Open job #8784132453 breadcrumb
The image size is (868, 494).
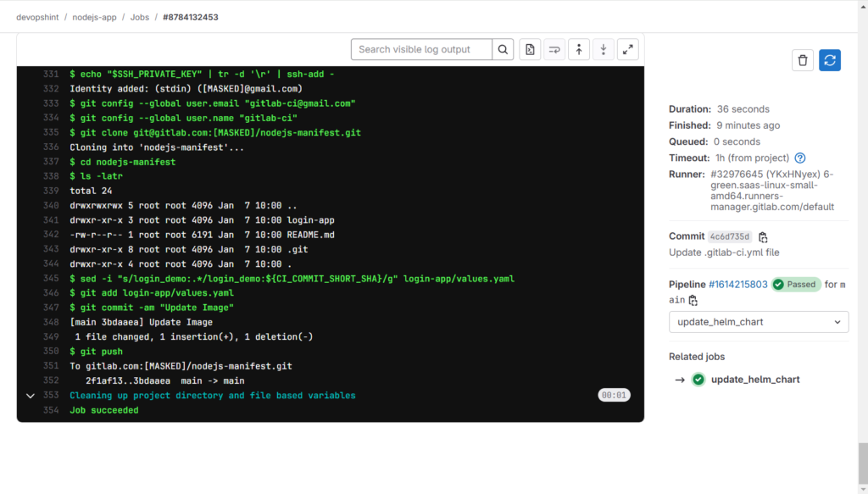click(191, 17)
